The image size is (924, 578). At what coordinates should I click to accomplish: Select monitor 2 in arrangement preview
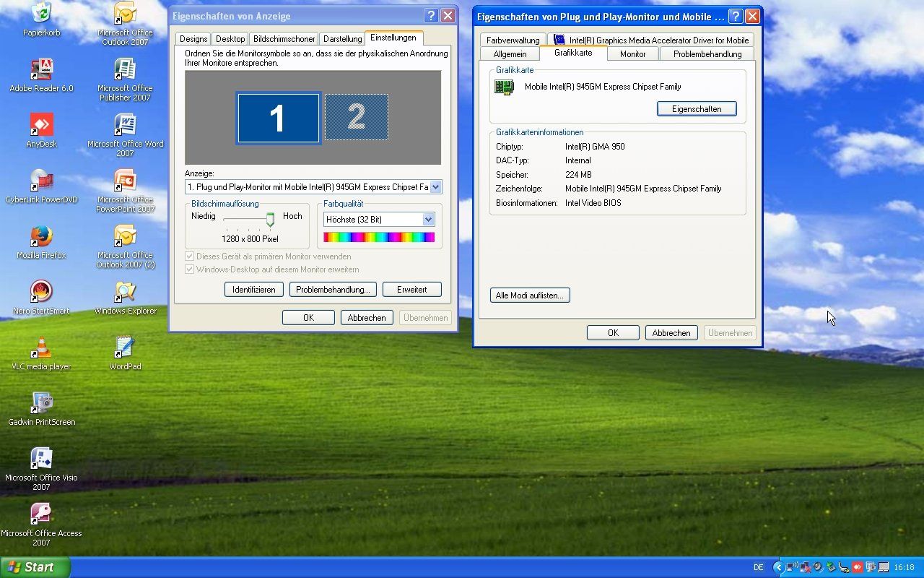click(x=356, y=117)
